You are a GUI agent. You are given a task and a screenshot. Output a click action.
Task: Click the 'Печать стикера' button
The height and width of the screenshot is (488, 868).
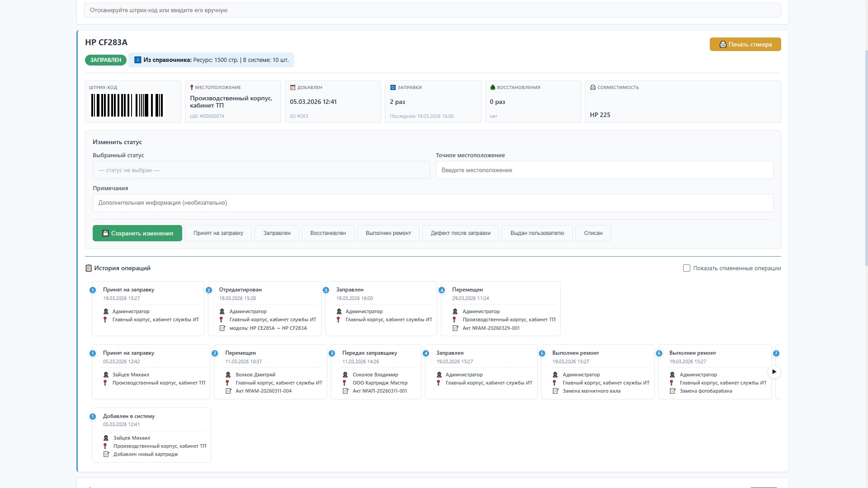coord(745,44)
